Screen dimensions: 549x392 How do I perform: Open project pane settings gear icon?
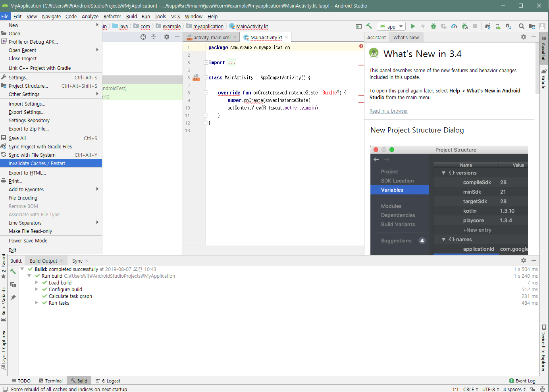(x=167, y=37)
